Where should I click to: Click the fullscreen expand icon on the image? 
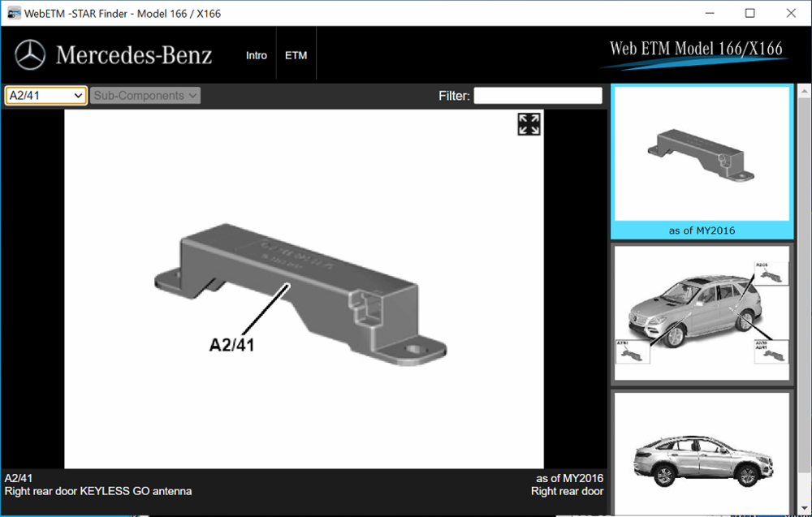pyautogui.click(x=529, y=124)
